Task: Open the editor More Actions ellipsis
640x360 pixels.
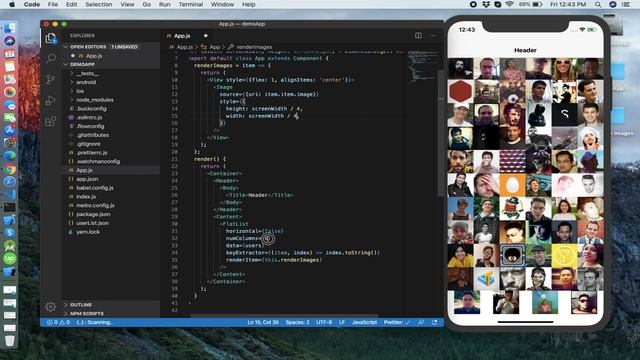Action: pos(433,36)
